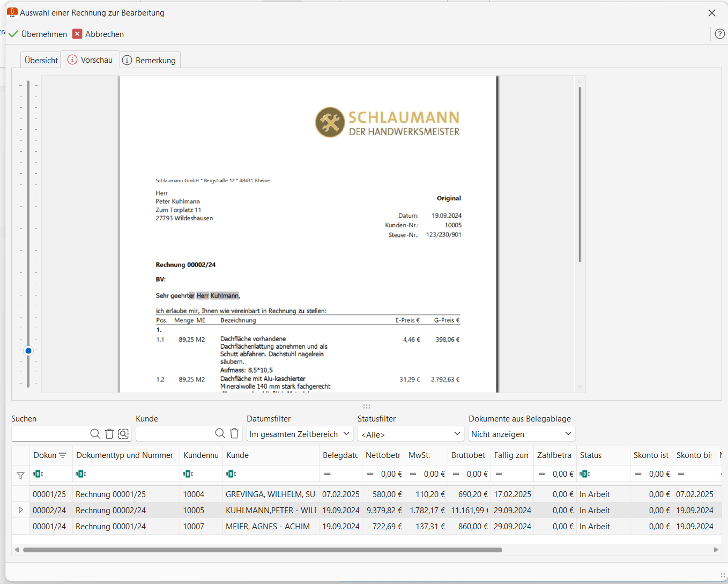Click the Skonto ist column header
Screen dimensions: 728x584
[x=651, y=455]
